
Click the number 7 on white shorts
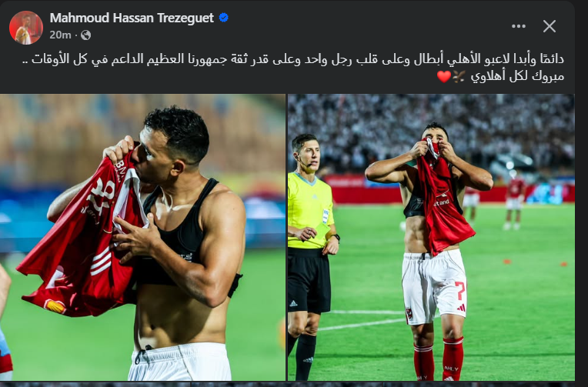(x=460, y=290)
